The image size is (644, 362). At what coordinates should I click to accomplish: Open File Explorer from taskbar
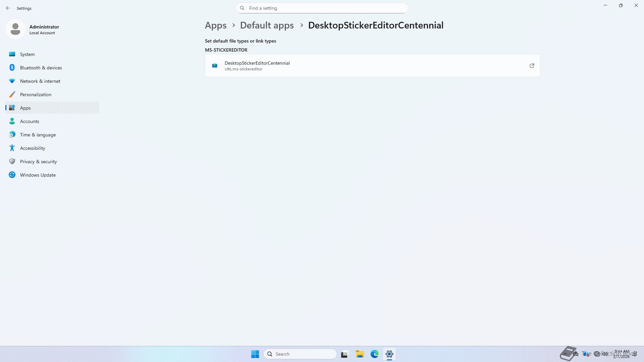click(360, 354)
